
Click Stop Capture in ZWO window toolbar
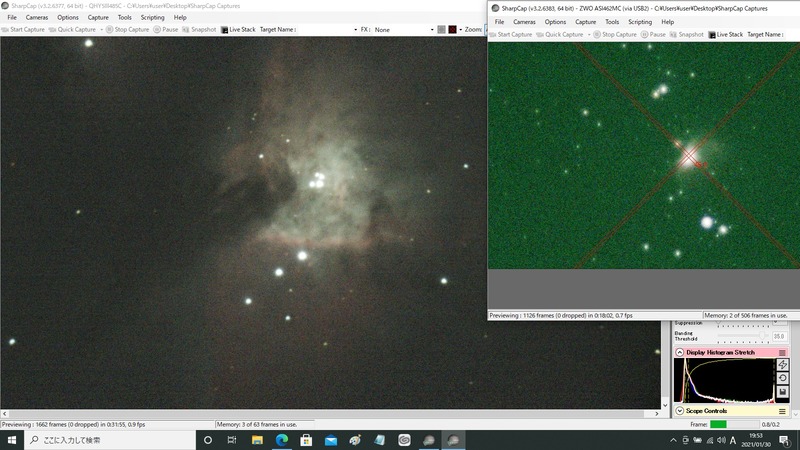(615, 35)
